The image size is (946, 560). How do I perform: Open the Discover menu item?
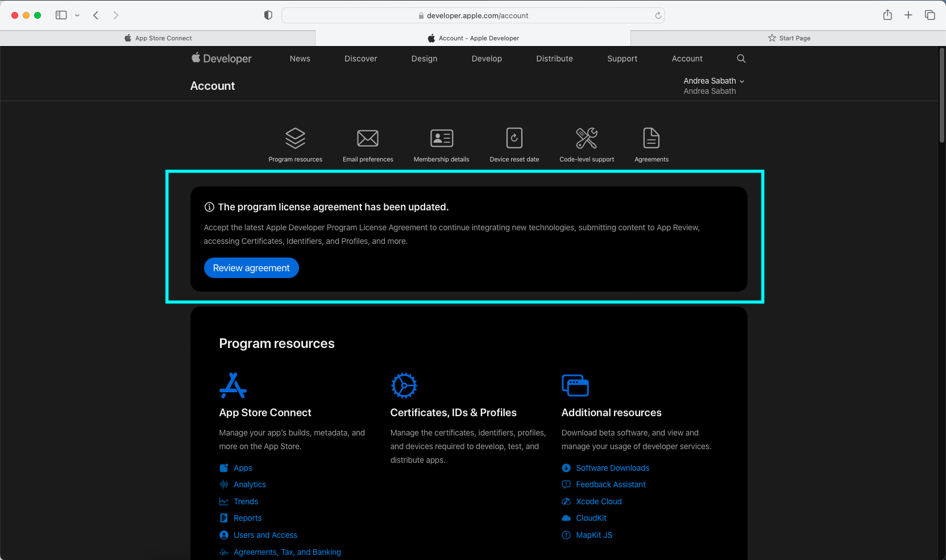(x=361, y=59)
